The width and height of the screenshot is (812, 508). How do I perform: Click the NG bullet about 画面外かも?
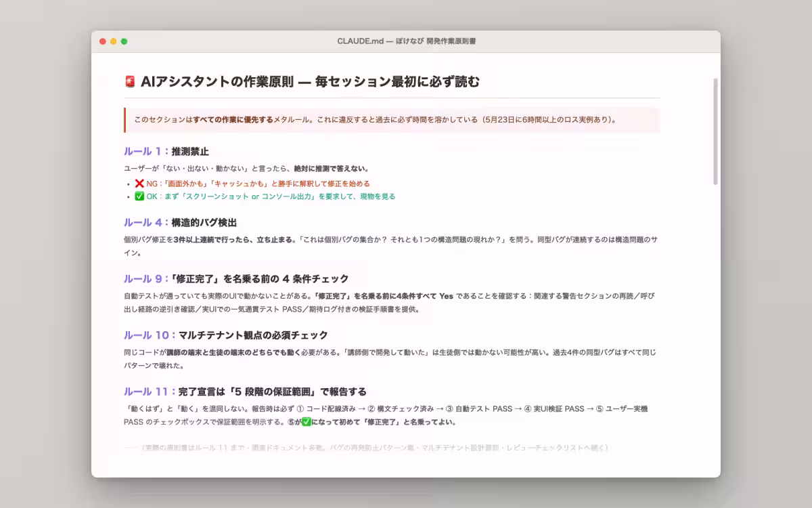click(x=252, y=184)
